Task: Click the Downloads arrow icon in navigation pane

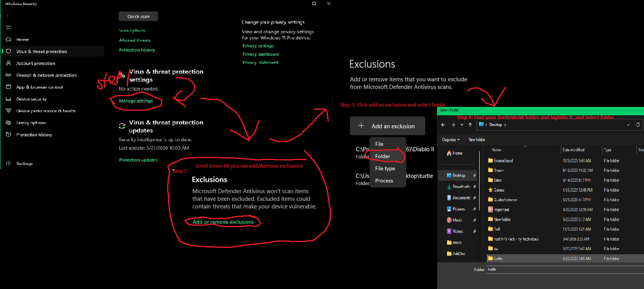Action: tap(449, 186)
